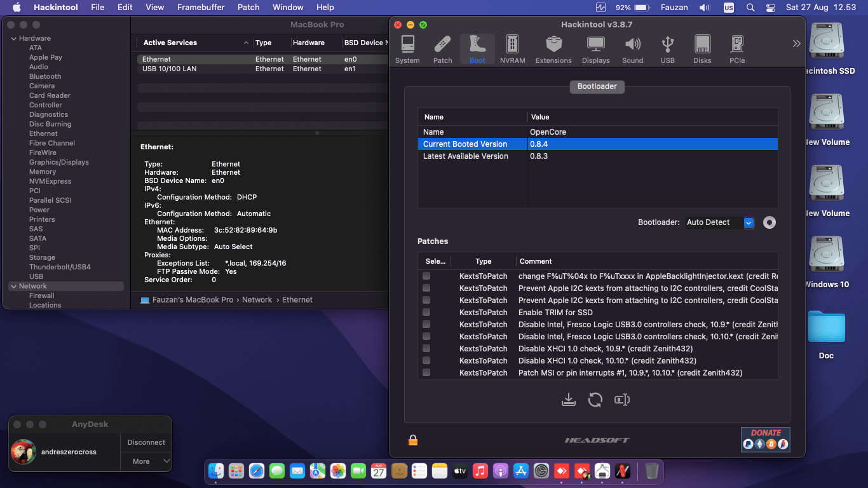The width and height of the screenshot is (868, 488).
Task: Click the Disconnect button in AnyDesk
Action: 146,442
